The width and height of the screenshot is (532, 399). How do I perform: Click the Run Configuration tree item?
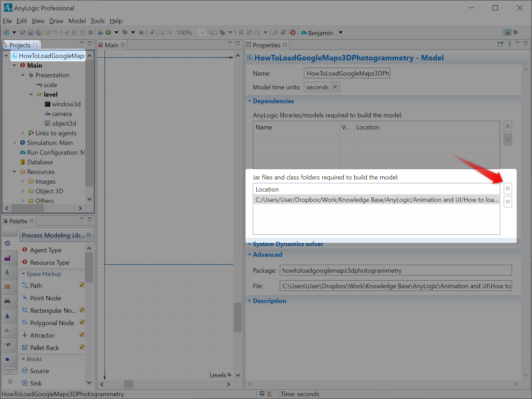(52, 152)
